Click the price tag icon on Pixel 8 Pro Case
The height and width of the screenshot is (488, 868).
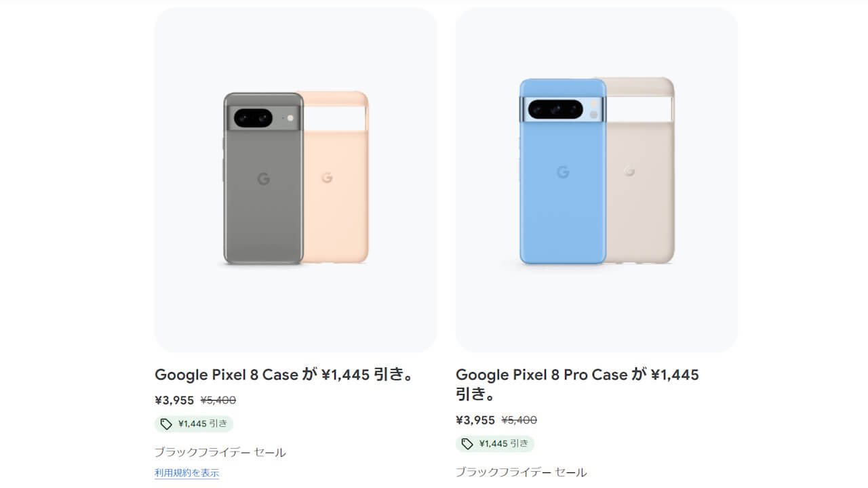tap(467, 444)
